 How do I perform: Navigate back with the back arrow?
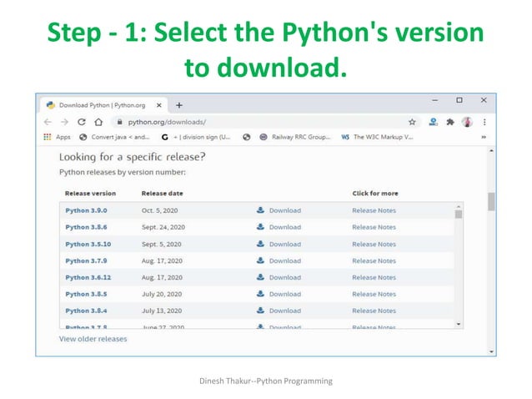point(48,122)
